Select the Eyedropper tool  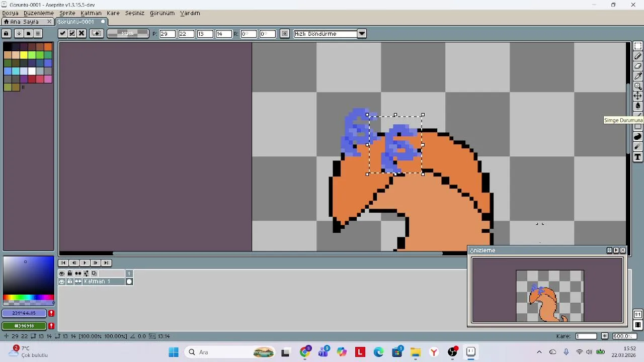click(638, 76)
